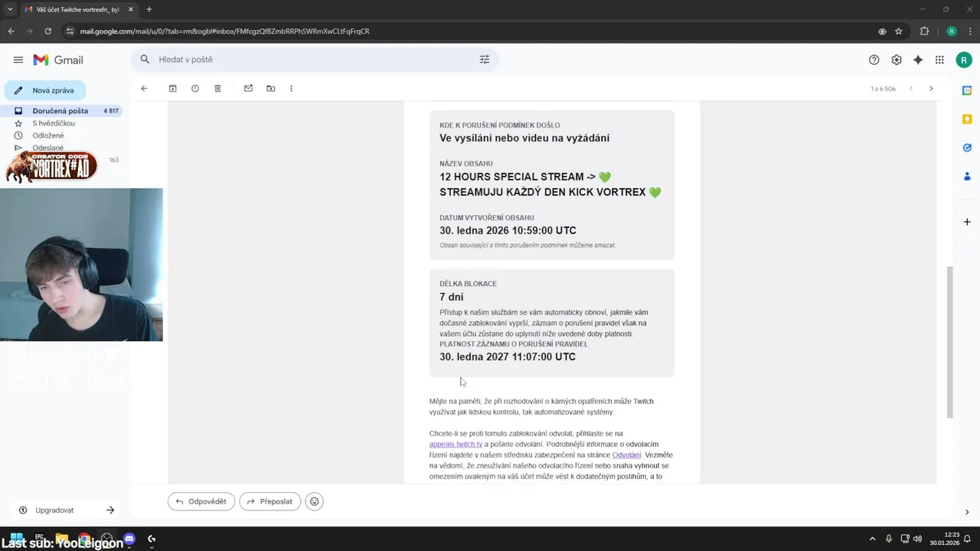Open Google Tasks side panel
This screenshot has height=551, width=980.
[x=967, y=148]
